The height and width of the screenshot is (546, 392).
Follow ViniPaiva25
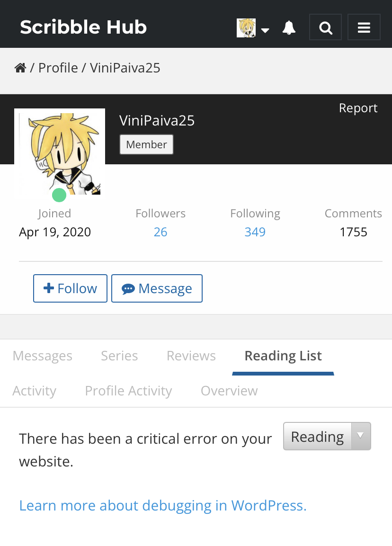[70, 288]
